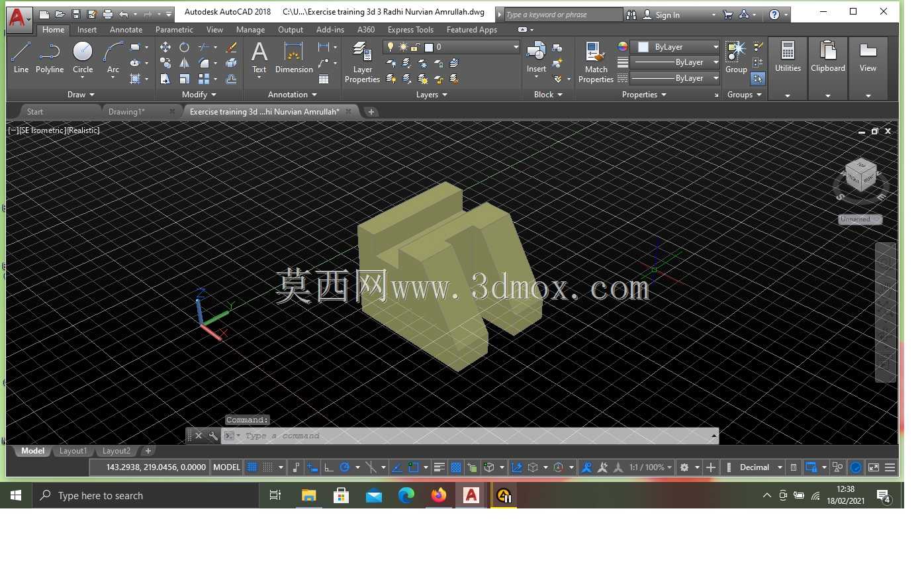The width and height of the screenshot is (924, 574).
Task: Expand the Annotation panel
Action: click(293, 95)
